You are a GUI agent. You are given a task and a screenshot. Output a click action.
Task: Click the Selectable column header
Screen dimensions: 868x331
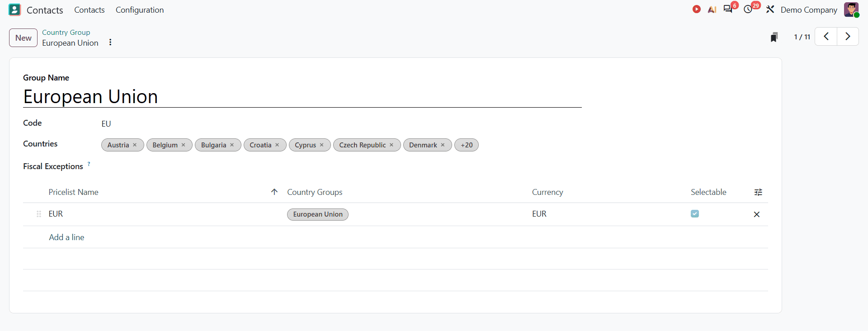tap(708, 192)
